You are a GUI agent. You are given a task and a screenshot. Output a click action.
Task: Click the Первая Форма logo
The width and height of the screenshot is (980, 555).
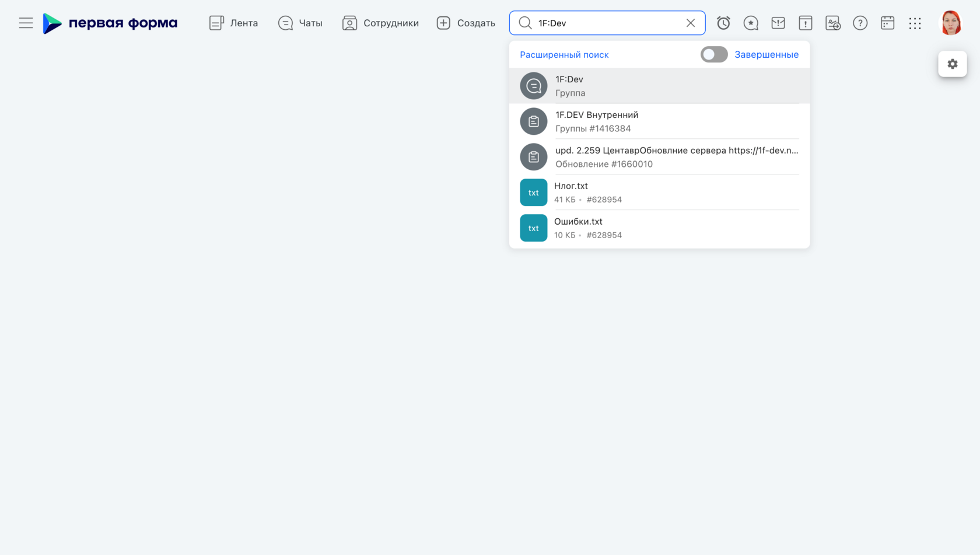[110, 23]
